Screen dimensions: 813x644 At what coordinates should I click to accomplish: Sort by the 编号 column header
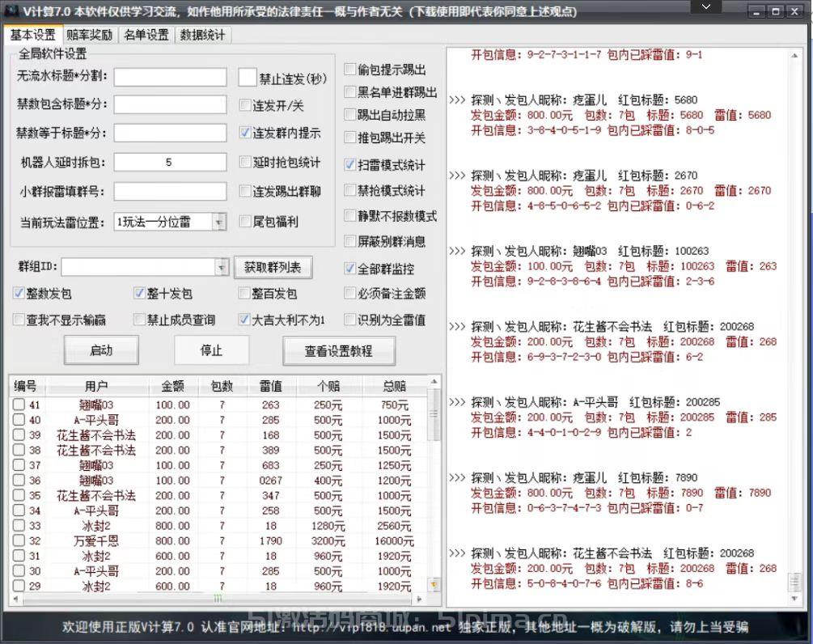25,386
